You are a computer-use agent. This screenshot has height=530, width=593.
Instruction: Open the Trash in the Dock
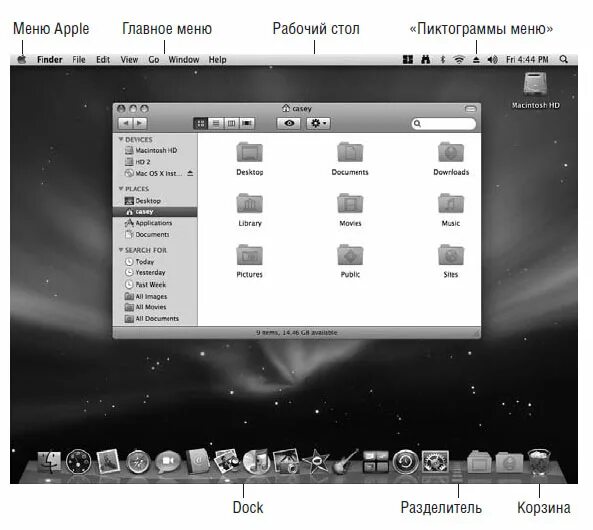click(539, 462)
